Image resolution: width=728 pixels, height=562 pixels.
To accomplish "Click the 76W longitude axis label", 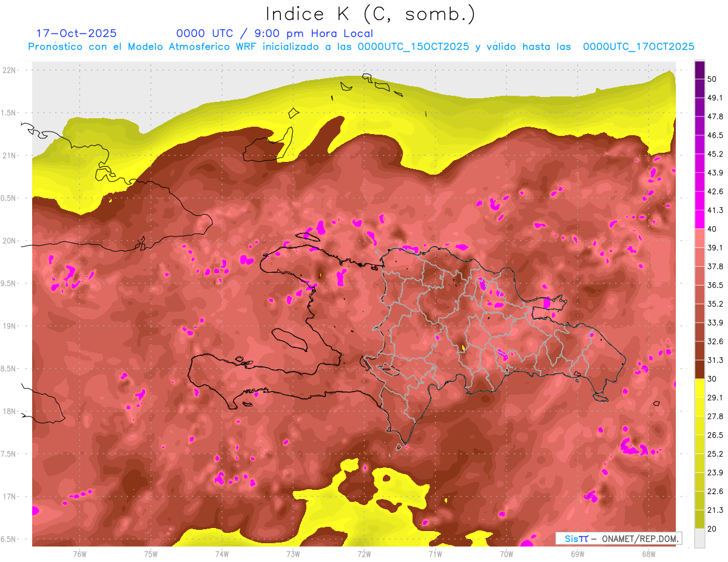I will pyautogui.click(x=79, y=554).
